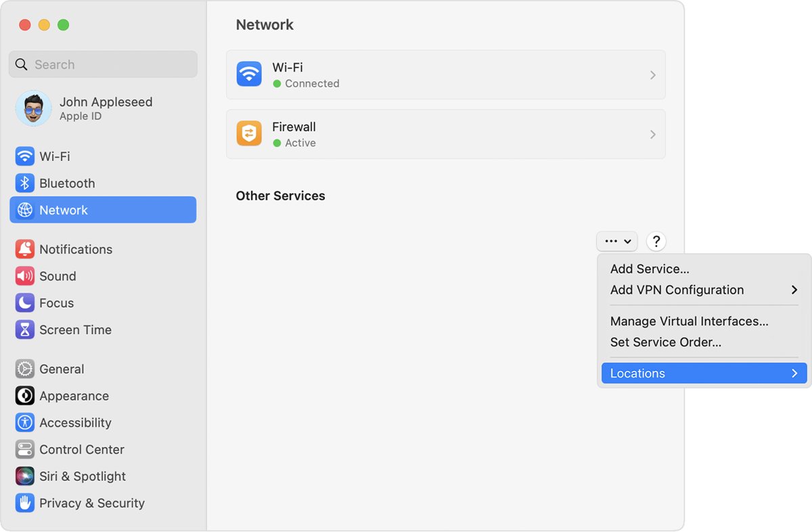Select Manage Virtual Interfaces… menu item
This screenshot has width=812, height=532.
point(704,321)
